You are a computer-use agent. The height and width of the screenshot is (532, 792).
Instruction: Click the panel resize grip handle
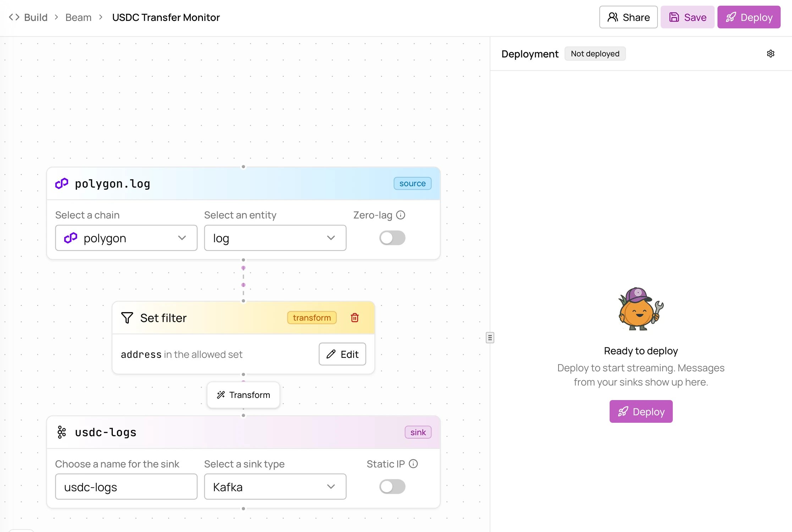490,338
